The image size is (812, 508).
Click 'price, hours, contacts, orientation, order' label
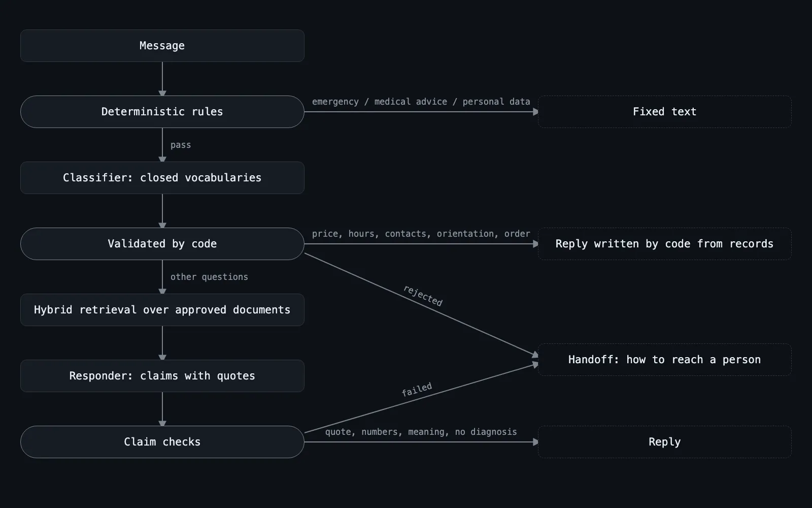point(421,234)
